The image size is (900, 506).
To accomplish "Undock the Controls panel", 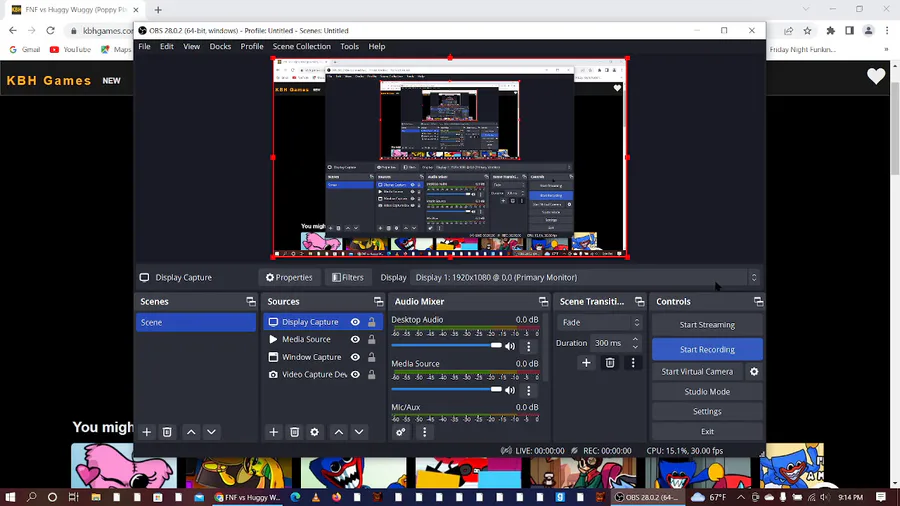I will (758, 302).
